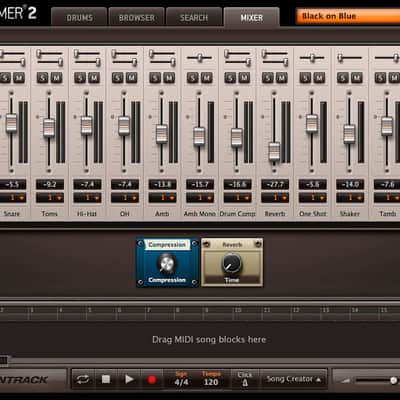Open the Hi-Hat output channel dropdown
Screen dimensions: 400x400
[87, 198]
